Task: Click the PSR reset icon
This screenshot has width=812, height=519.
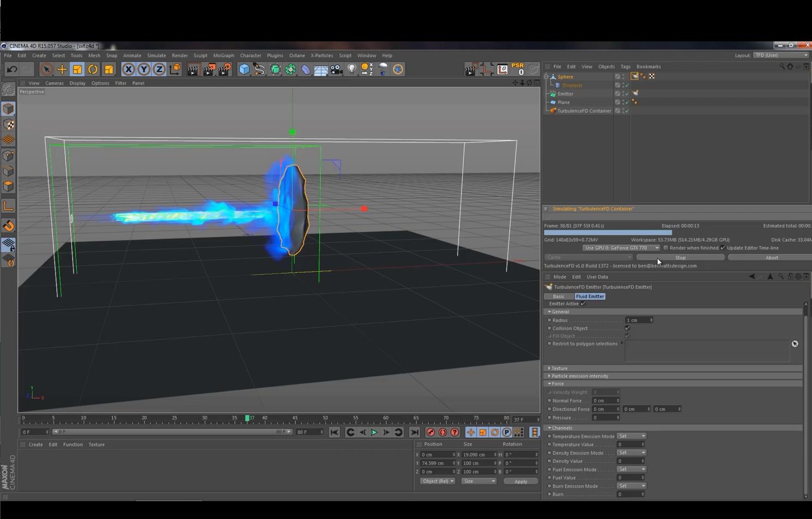Action: (x=518, y=69)
